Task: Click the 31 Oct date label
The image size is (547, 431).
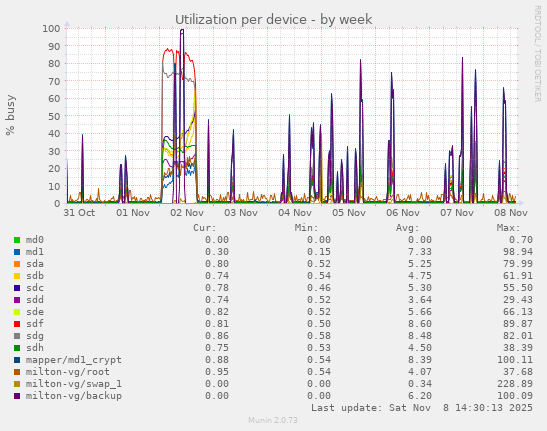Action: click(x=79, y=213)
